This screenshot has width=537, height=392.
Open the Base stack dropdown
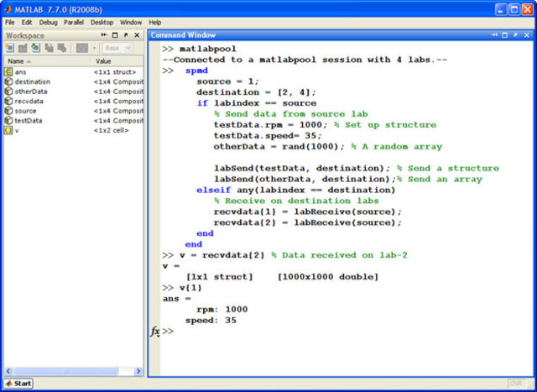tap(117, 49)
